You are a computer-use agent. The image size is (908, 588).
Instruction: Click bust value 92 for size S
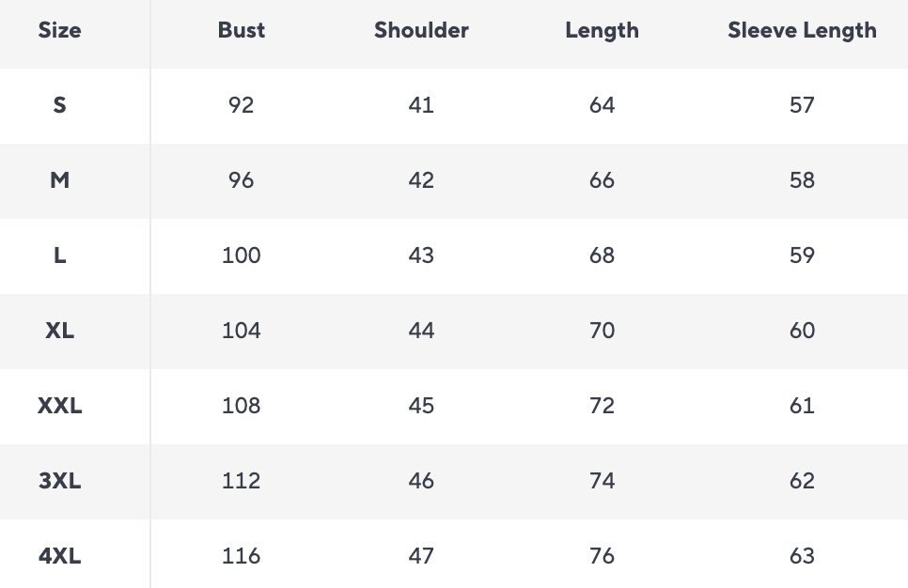241,105
